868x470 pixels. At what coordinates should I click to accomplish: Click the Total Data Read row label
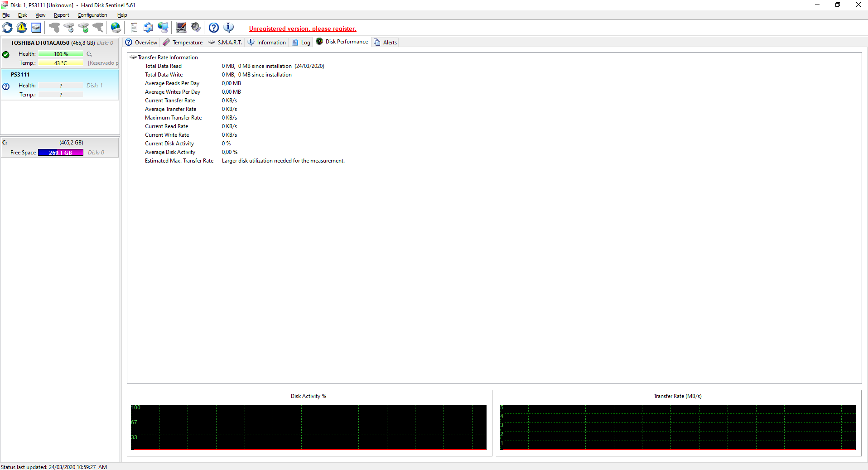[x=163, y=66]
